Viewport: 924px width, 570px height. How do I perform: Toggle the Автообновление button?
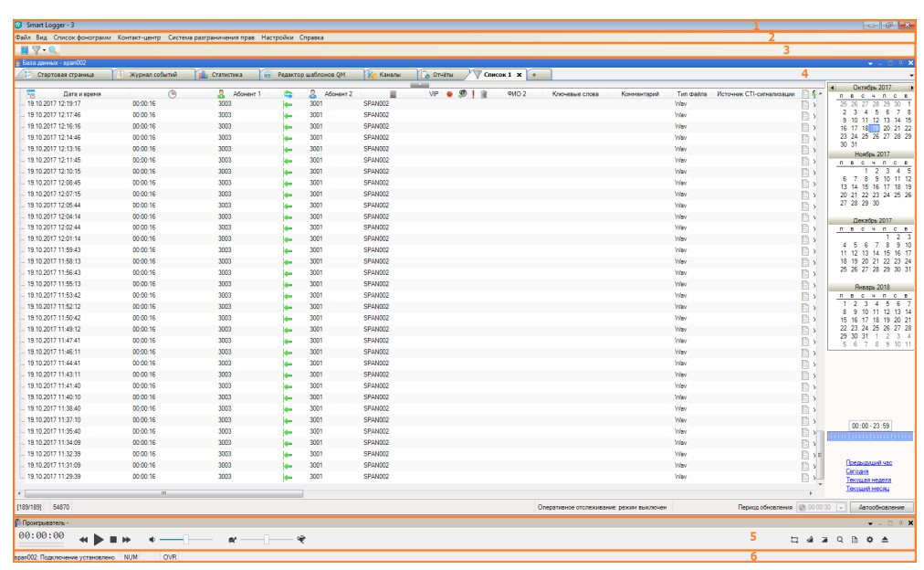(881, 506)
